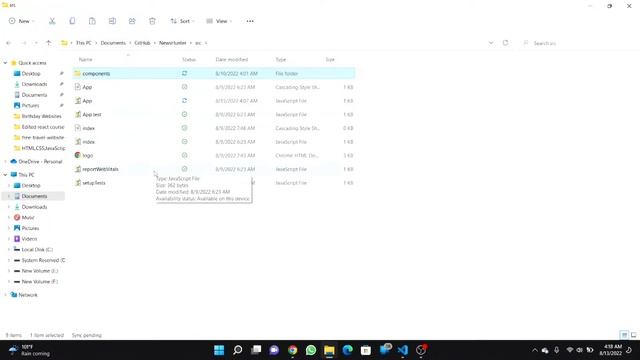Select Local Disk (C:) in sidebar
Image resolution: width=640 pixels, height=360 pixels.
(37, 249)
